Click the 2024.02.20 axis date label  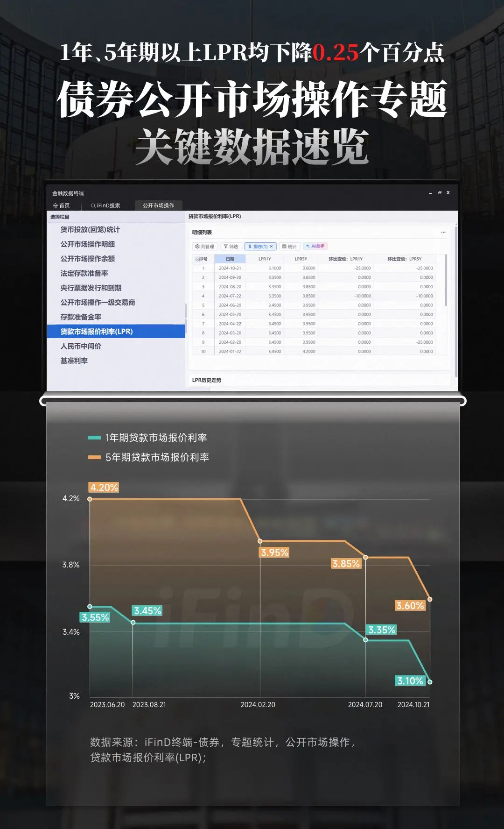pos(258,705)
